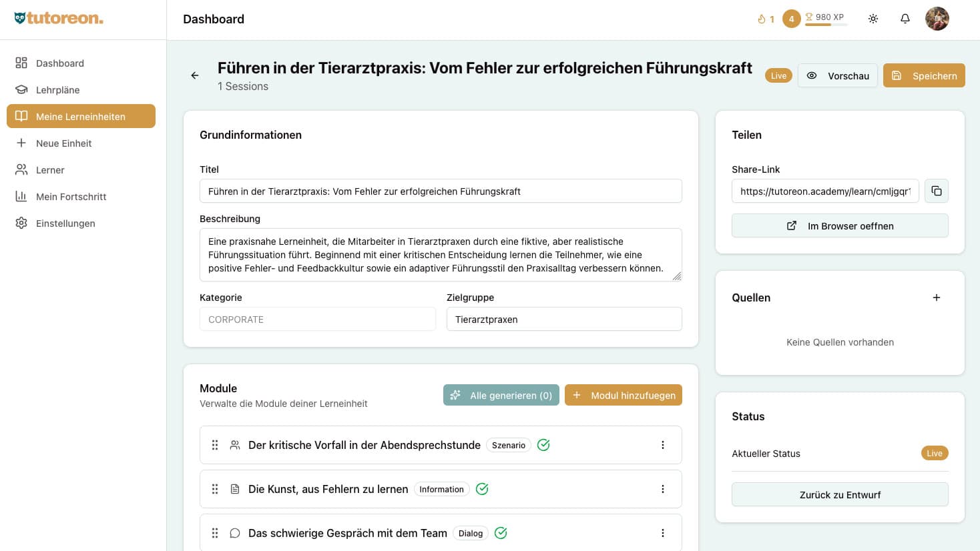The width and height of the screenshot is (980, 551).
Task: Copy the Share-Link with the copy icon
Action: coord(937,191)
